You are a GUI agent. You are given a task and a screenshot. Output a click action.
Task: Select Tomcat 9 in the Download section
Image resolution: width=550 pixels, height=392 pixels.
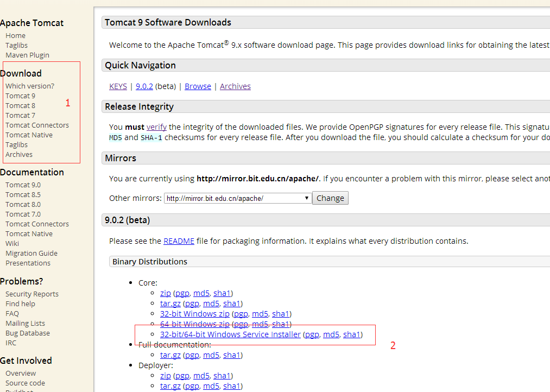(20, 96)
